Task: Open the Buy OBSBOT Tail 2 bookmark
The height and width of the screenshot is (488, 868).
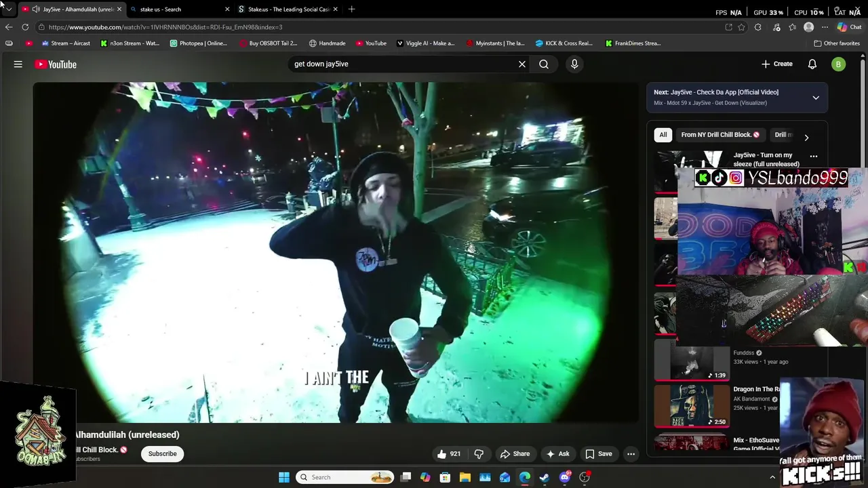Action: (268, 43)
